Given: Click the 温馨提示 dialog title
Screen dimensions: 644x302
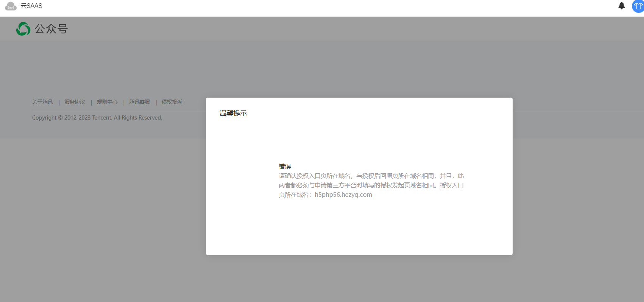Looking at the screenshot, I should (233, 113).
